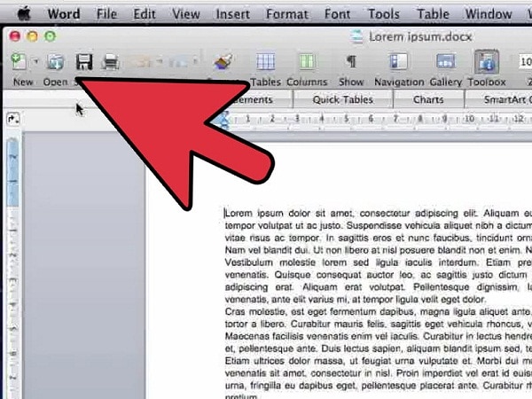The image size is (532, 399).
Task: Open the Format menu
Action: pos(287,14)
